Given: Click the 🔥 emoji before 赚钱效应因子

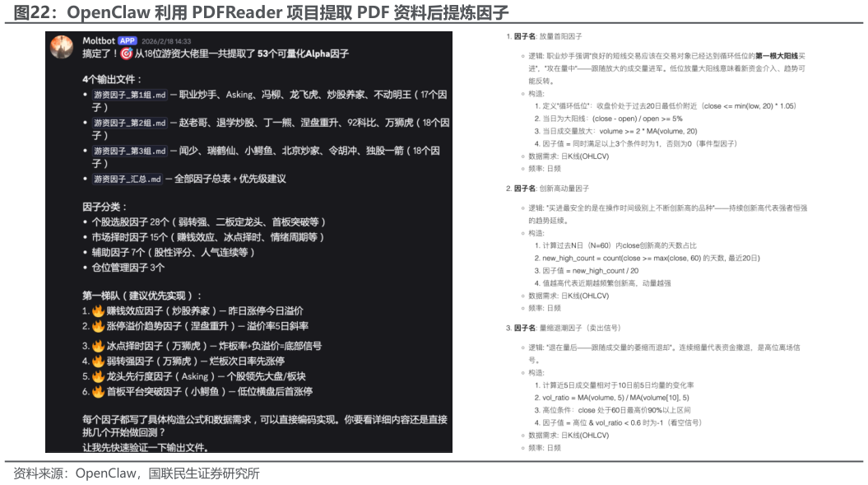Looking at the screenshot, I should 96,311.
